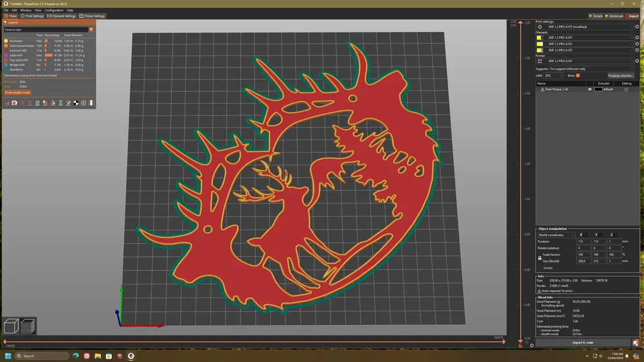This screenshot has width=644, height=362.
Task: Toggle Wipe visibility icon in legend toolbar
Action: (x=14, y=103)
